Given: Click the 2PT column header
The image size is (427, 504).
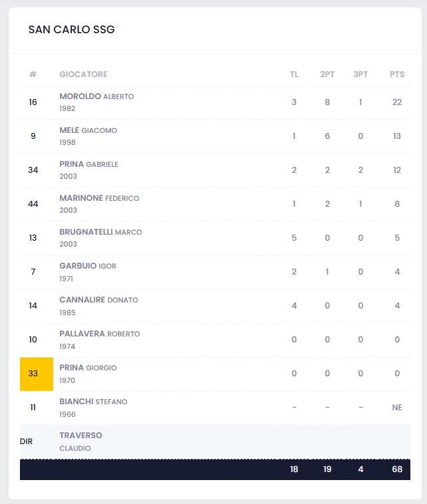Looking at the screenshot, I should click(327, 74).
